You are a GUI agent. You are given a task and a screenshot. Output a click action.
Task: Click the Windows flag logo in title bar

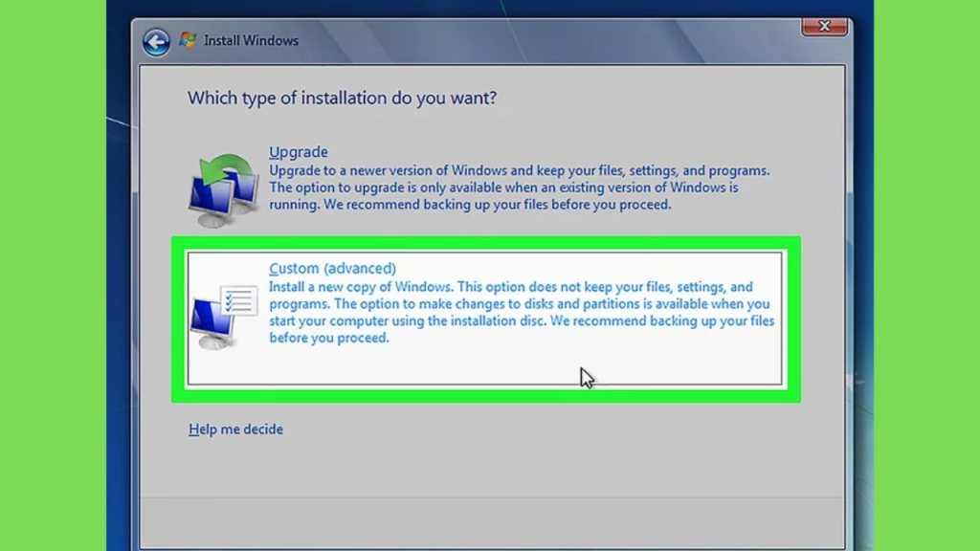pyautogui.click(x=188, y=40)
